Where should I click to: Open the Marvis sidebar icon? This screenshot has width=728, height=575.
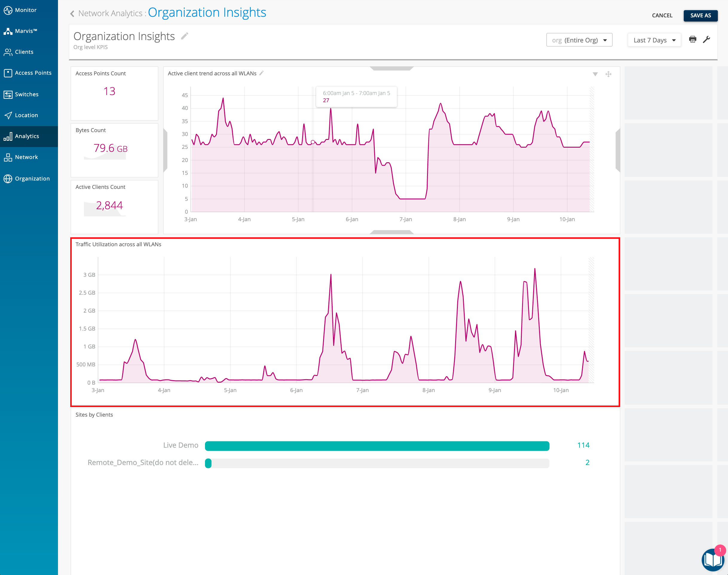coord(8,31)
